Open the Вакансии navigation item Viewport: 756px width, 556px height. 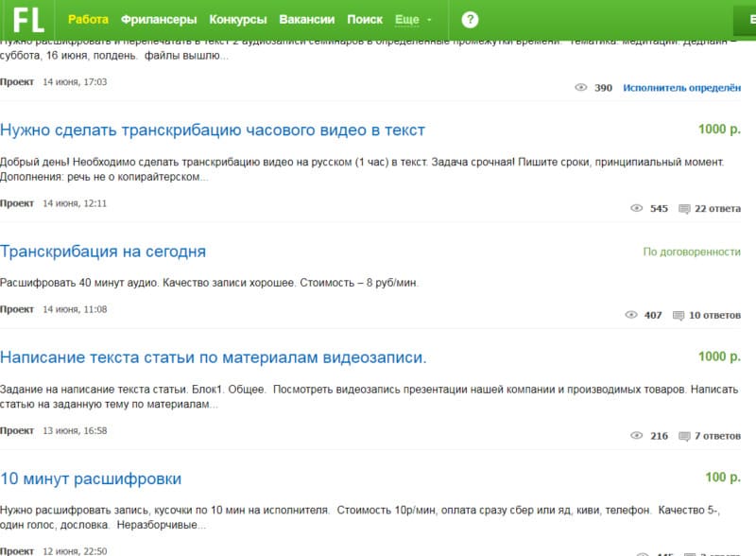click(307, 20)
